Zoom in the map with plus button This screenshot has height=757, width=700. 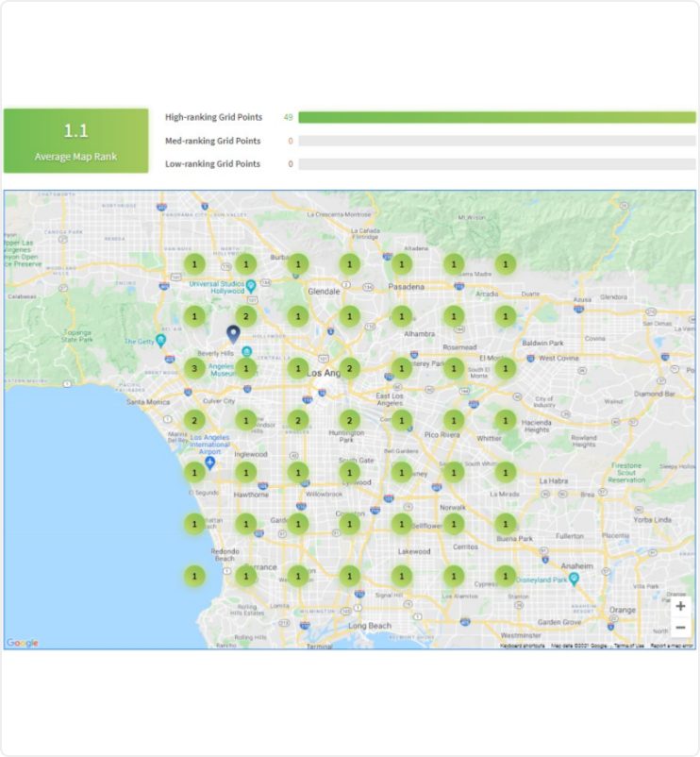coord(680,606)
